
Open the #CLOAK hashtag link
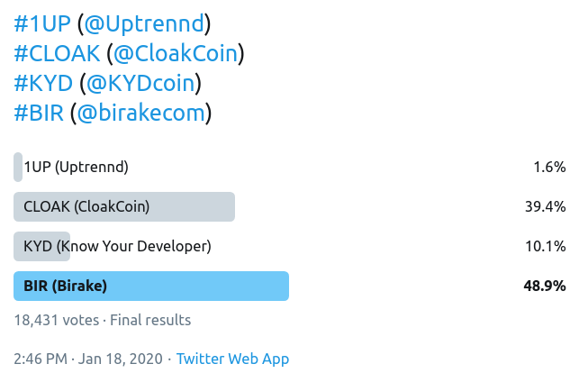pyautogui.click(x=57, y=53)
